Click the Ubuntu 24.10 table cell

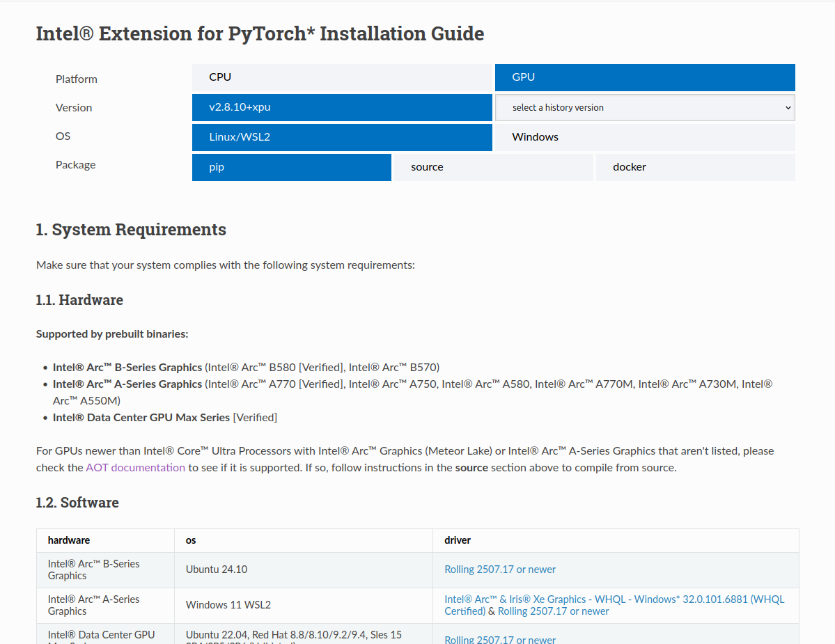[x=304, y=570]
